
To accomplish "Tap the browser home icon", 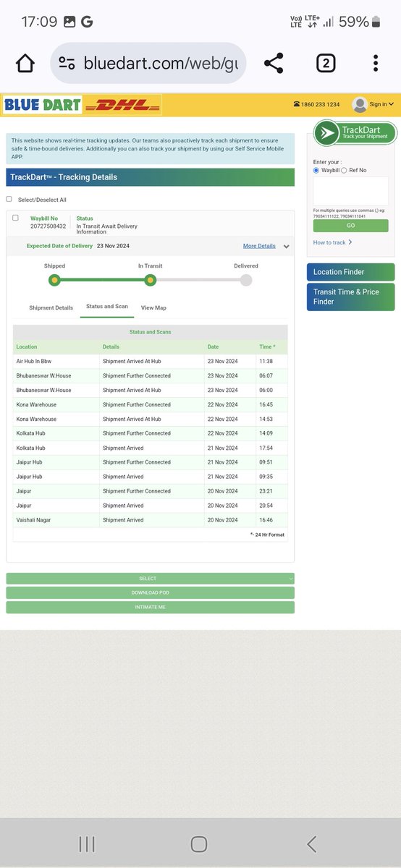I will (x=25, y=63).
